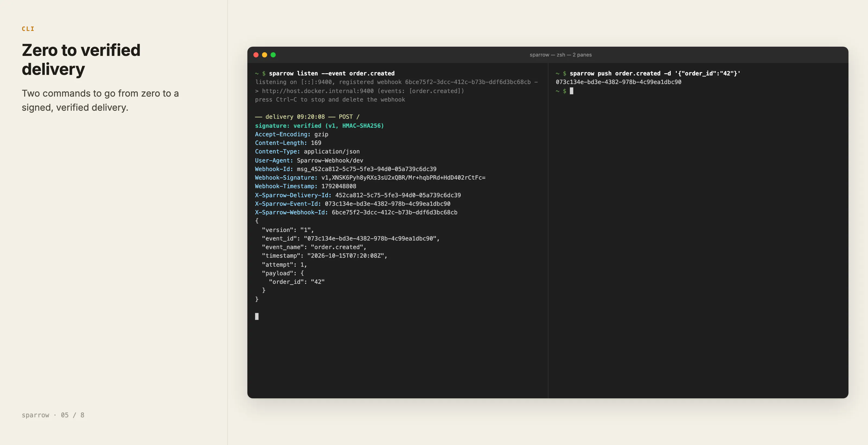Click the 'Accept-Encoding: gzip' header

[x=292, y=135]
